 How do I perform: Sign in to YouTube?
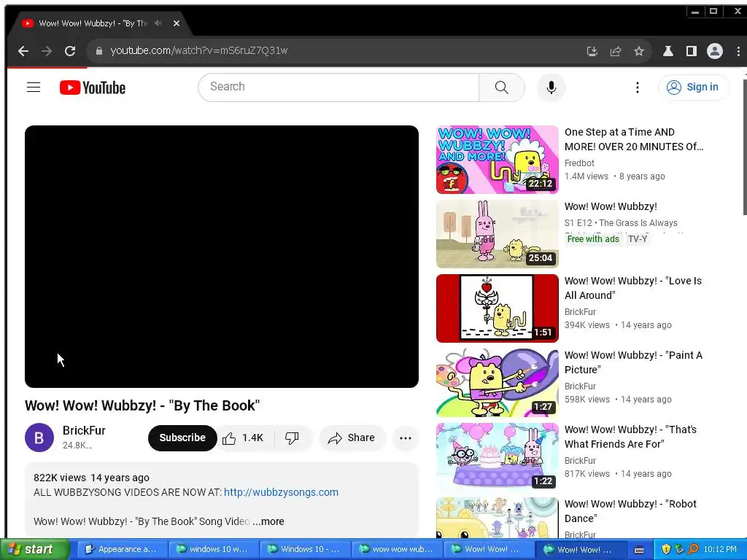693,87
